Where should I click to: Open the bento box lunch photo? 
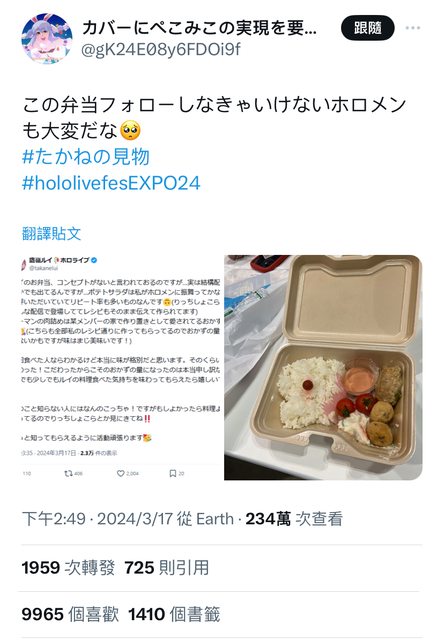tap(323, 367)
